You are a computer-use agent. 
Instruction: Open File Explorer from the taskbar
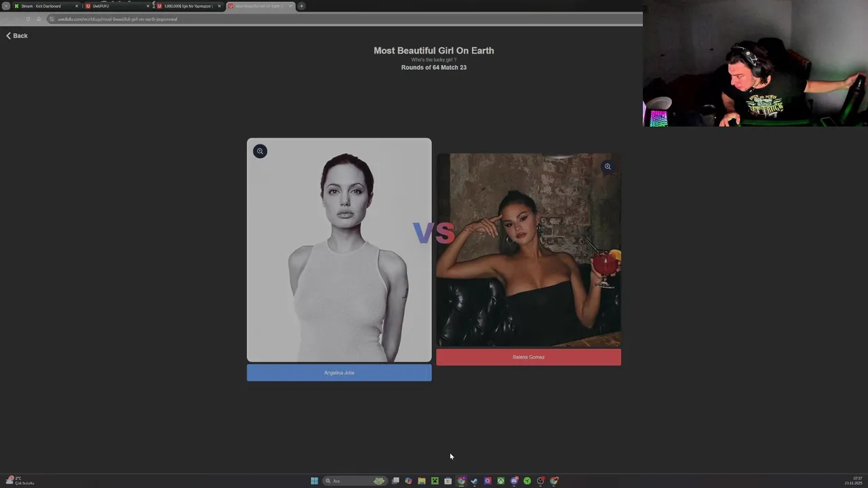(x=422, y=481)
